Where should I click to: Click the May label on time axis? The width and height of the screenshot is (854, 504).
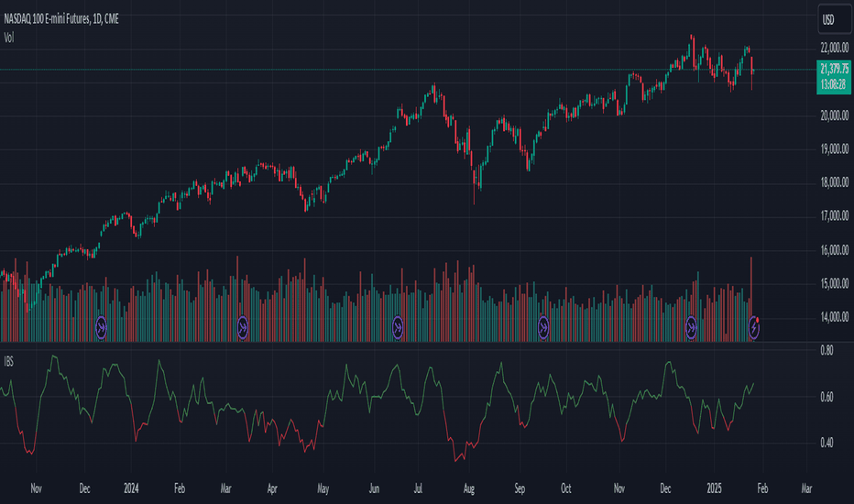323,488
